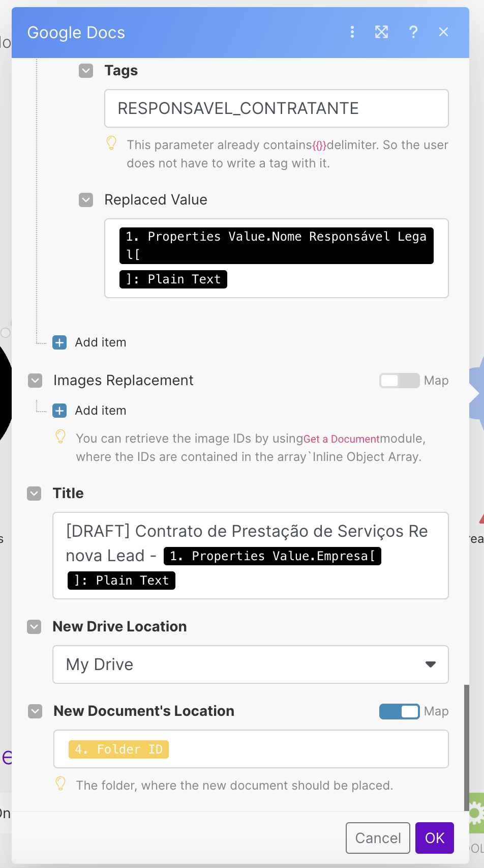The width and height of the screenshot is (484, 868).
Task: Toggle the Images Replacement Map switch
Action: pyautogui.click(x=399, y=381)
